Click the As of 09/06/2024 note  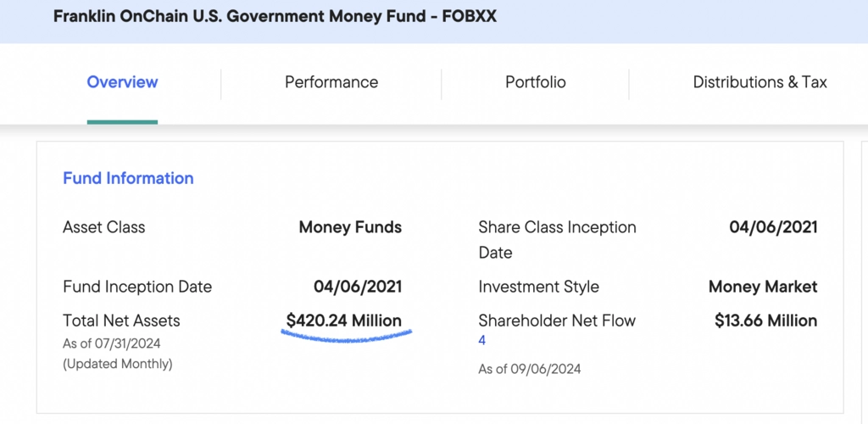[530, 369]
